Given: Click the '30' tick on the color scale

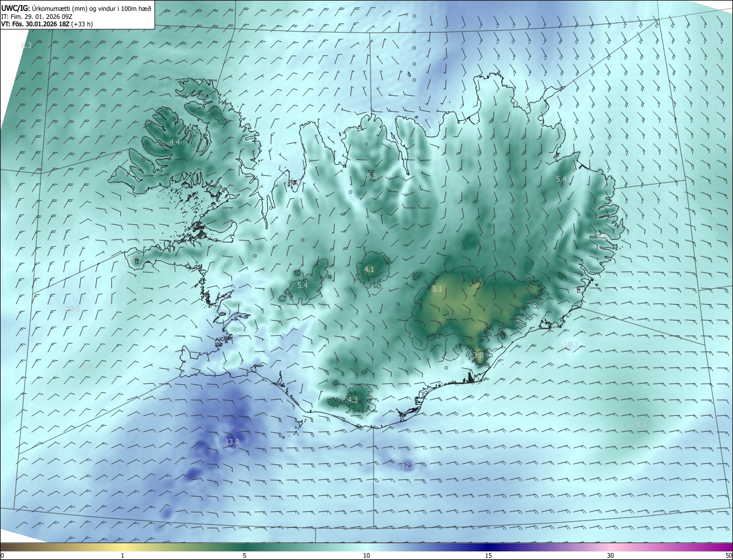Looking at the screenshot, I should [610, 555].
